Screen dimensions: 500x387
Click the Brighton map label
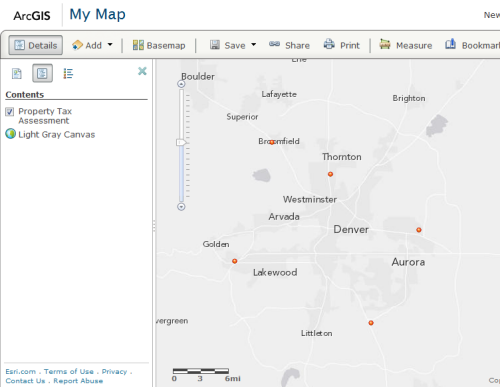tap(409, 98)
